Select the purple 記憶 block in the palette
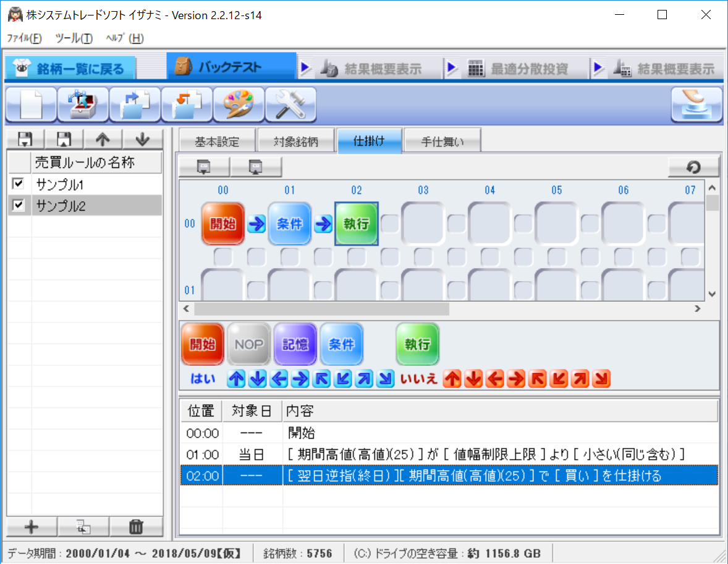 (295, 345)
